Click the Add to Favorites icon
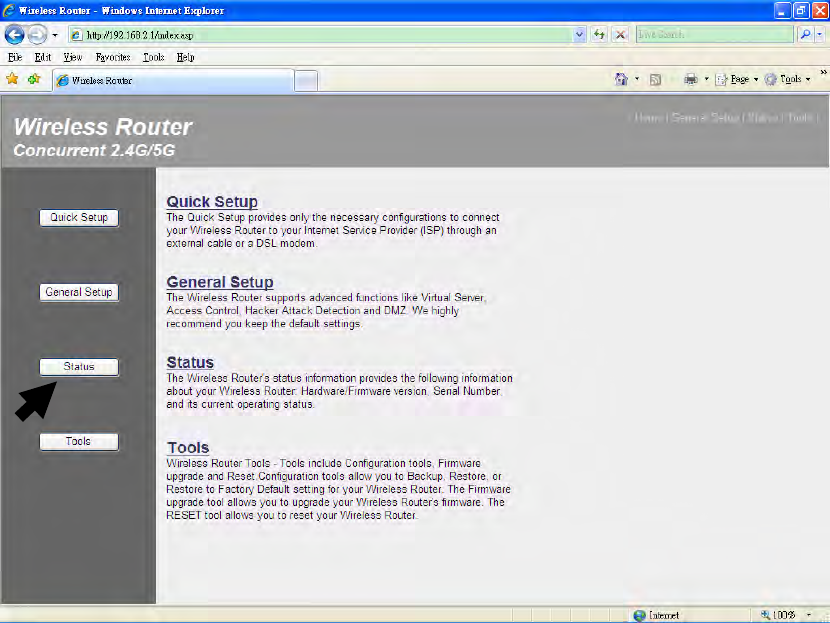Screen dimensions: 830x623 click(x=34, y=79)
